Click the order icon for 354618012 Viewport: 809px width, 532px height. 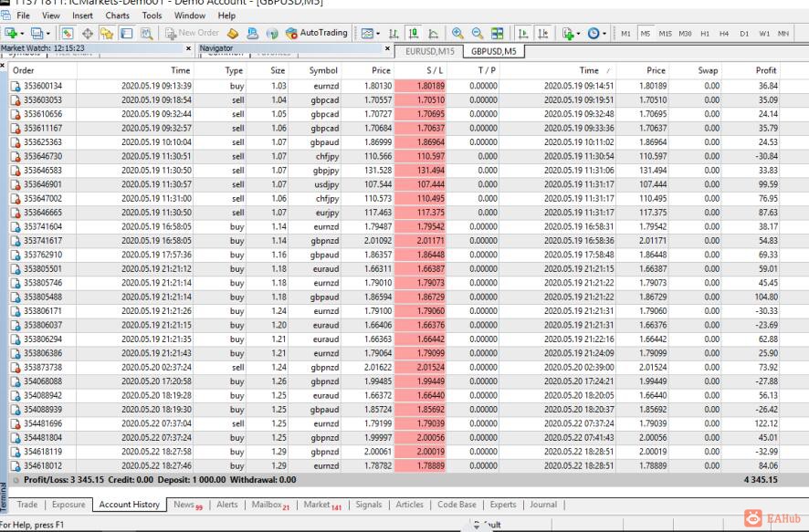coord(16,466)
